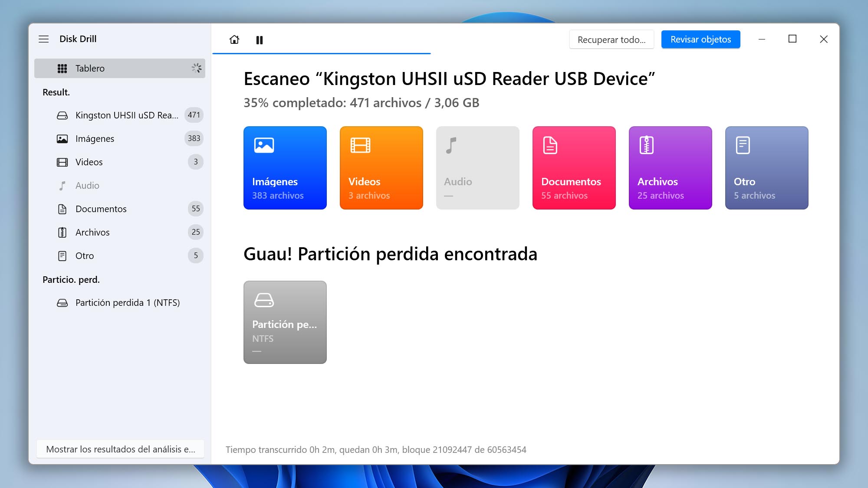Click the Escaneo Kingston UHSII title
This screenshot has height=488, width=868.
coord(449,79)
